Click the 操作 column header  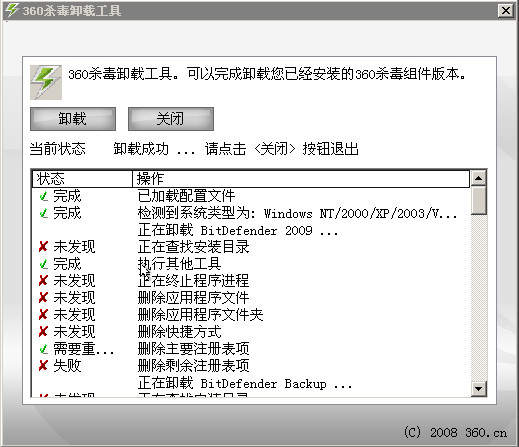tap(301, 179)
